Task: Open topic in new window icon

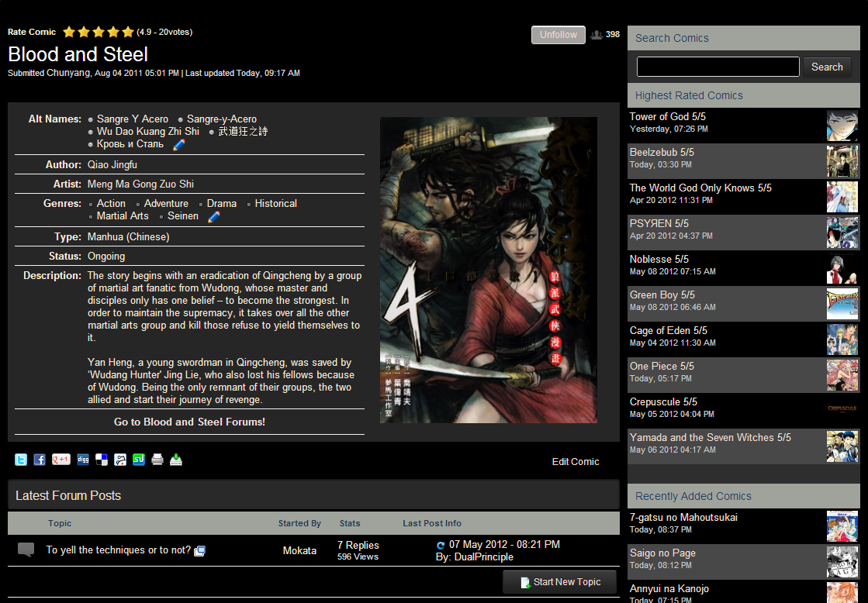Action: point(200,551)
